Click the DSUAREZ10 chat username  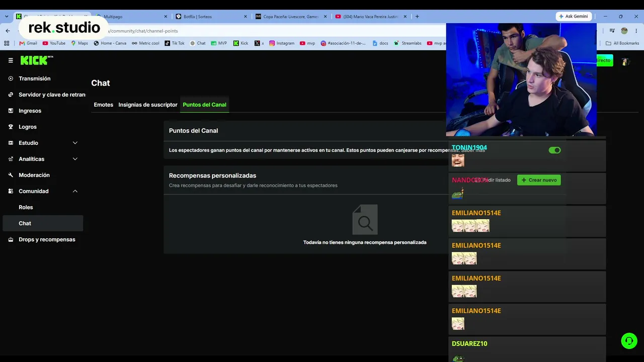click(469, 343)
